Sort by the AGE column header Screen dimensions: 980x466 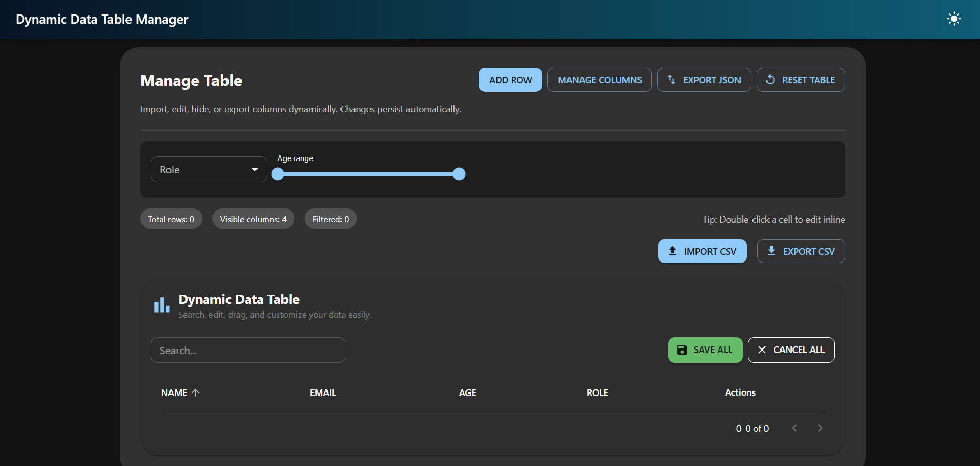(467, 393)
